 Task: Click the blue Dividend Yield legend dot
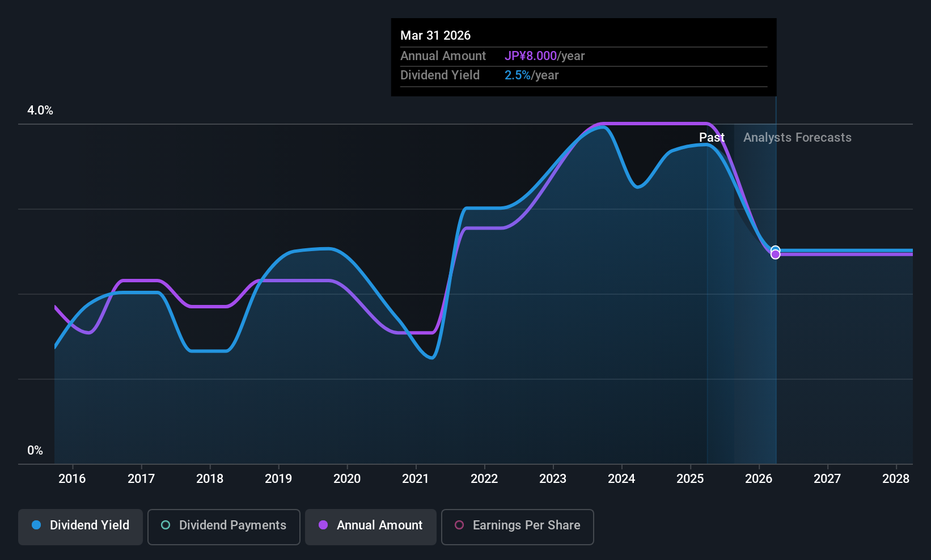tap(36, 525)
